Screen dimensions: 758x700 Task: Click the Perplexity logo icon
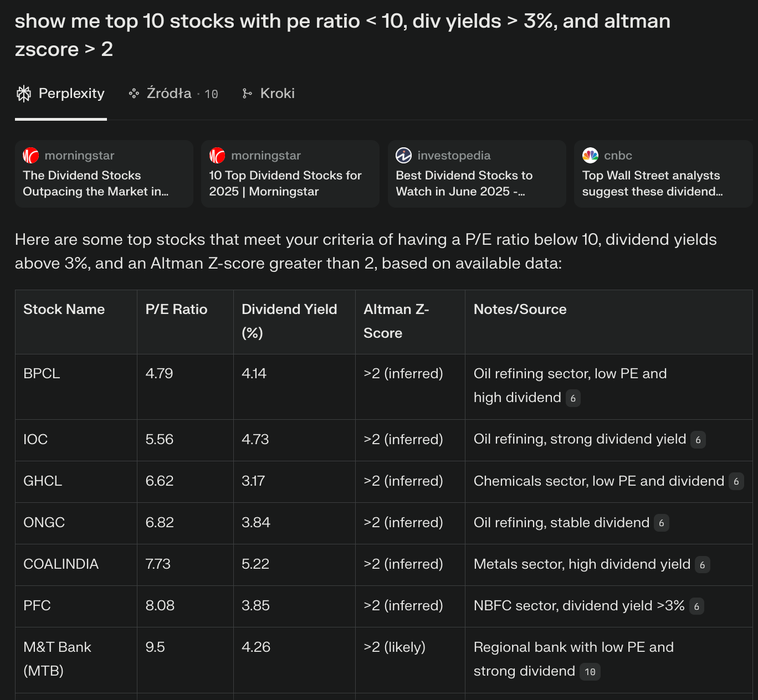point(24,94)
